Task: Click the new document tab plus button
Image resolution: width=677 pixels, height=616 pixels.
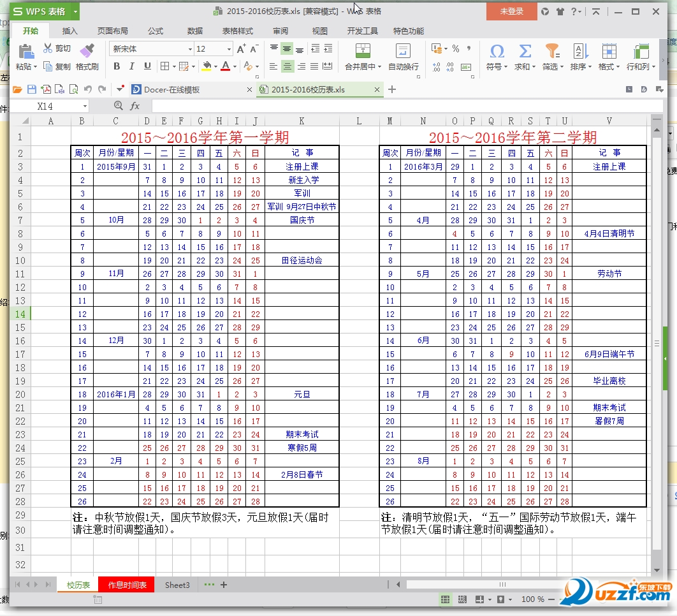Action: [x=391, y=89]
